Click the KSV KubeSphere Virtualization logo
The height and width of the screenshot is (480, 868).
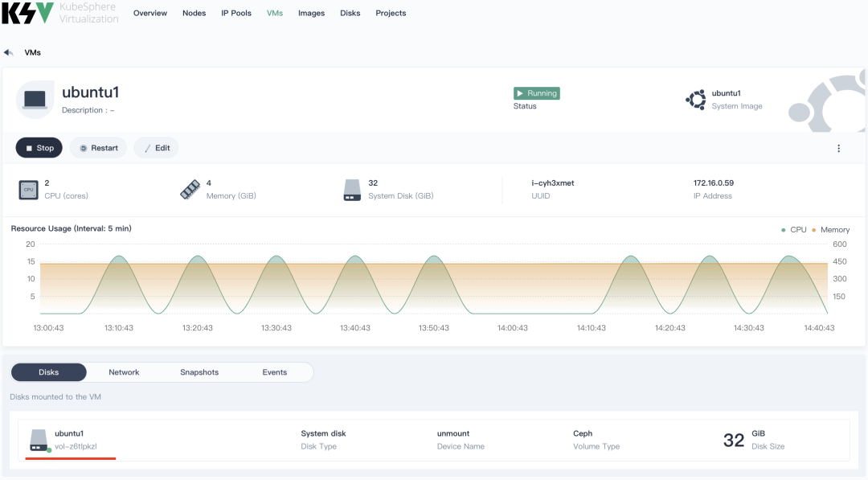click(59, 13)
